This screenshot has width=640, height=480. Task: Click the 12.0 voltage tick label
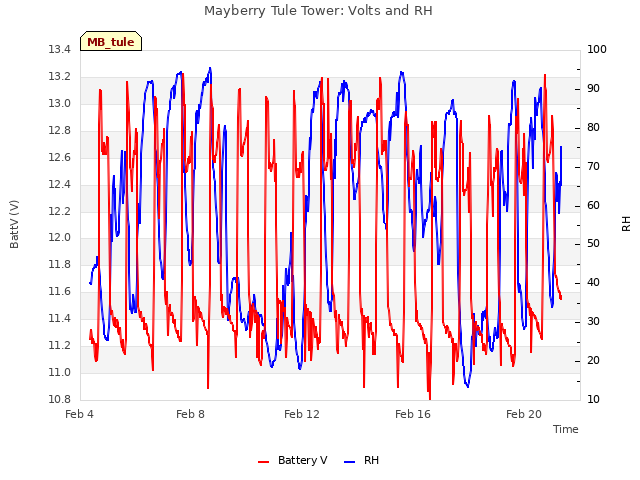tap(60, 238)
